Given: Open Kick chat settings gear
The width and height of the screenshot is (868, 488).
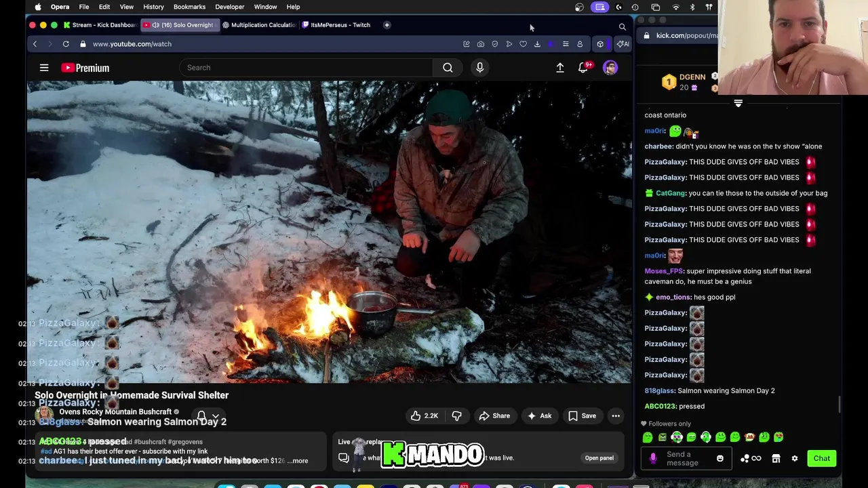Looking at the screenshot, I should (795, 459).
